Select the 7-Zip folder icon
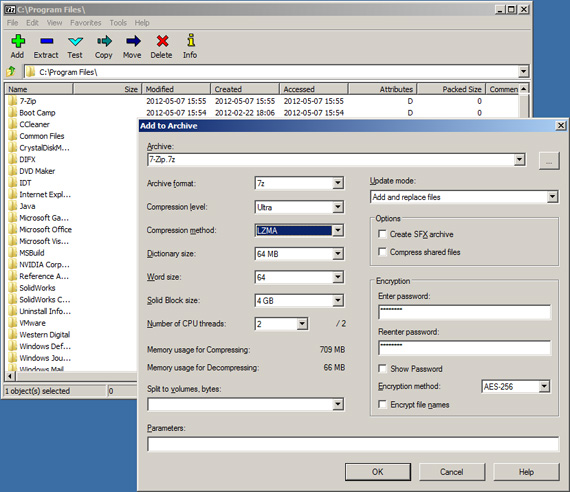This screenshot has height=492, width=570. coord(12,101)
